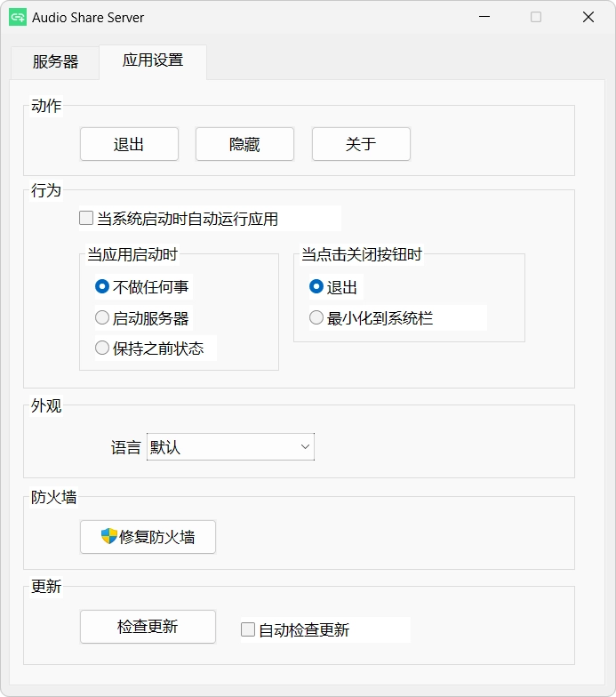
Task: Select the 启动服务器 radio option
Action: coord(102,317)
